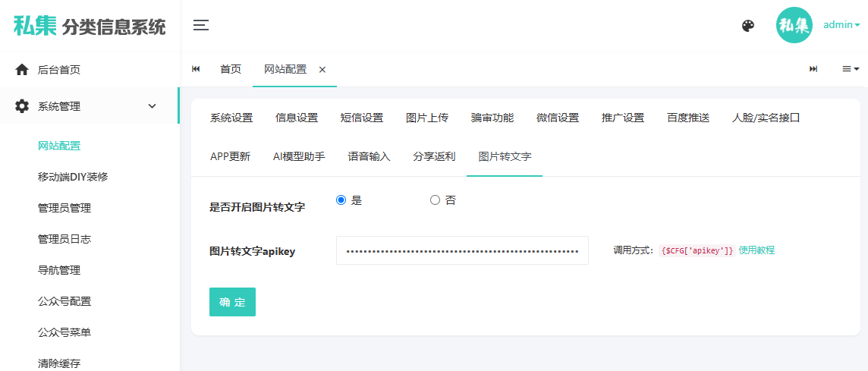Image resolution: width=868 pixels, height=371 pixels.
Task: Open the tab options list dropdown
Action: pyautogui.click(x=850, y=69)
